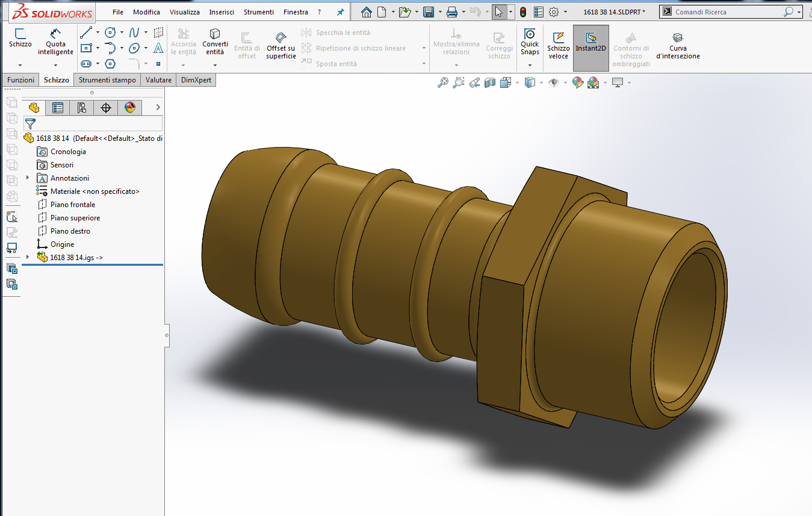812x516 pixels.
Task: Click the Comandi Ricerca search field
Action: [727, 12]
